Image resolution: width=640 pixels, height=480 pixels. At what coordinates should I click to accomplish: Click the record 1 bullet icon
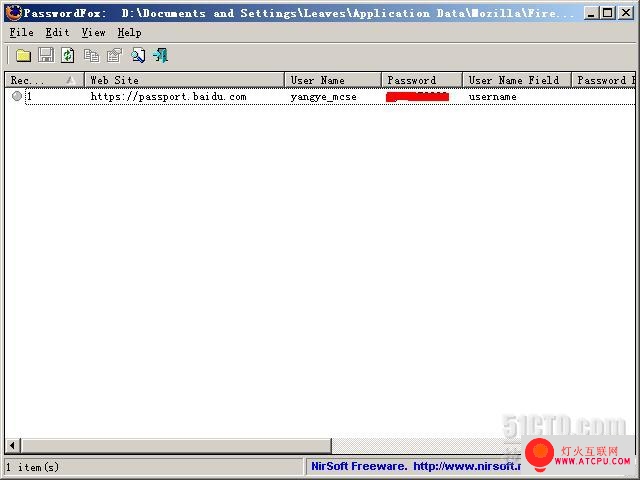tap(17, 96)
